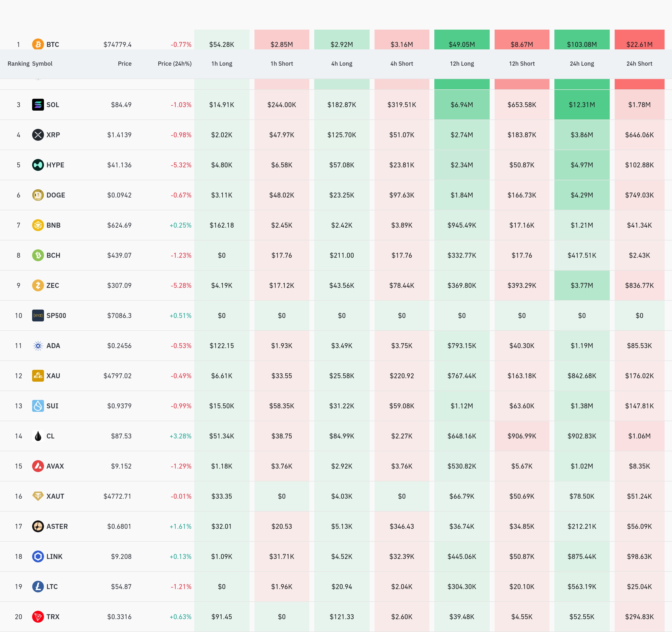Click the TRON TRX icon
Screen dimensions: 672x632
(38, 616)
